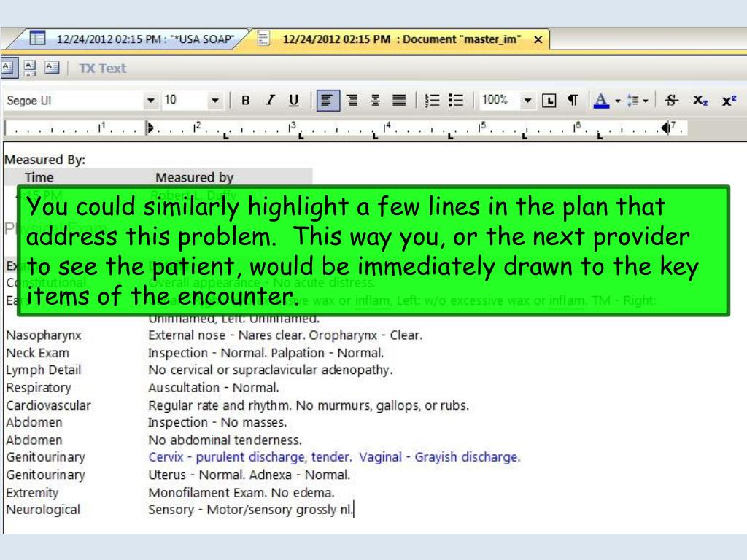
Task: Toggle underline formatting
Action: pyautogui.click(x=294, y=101)
